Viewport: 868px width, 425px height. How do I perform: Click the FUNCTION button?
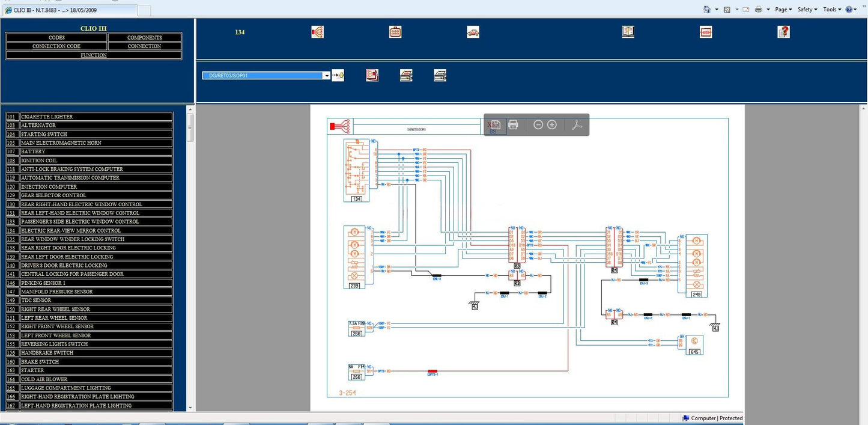click(x=94, y=55)
